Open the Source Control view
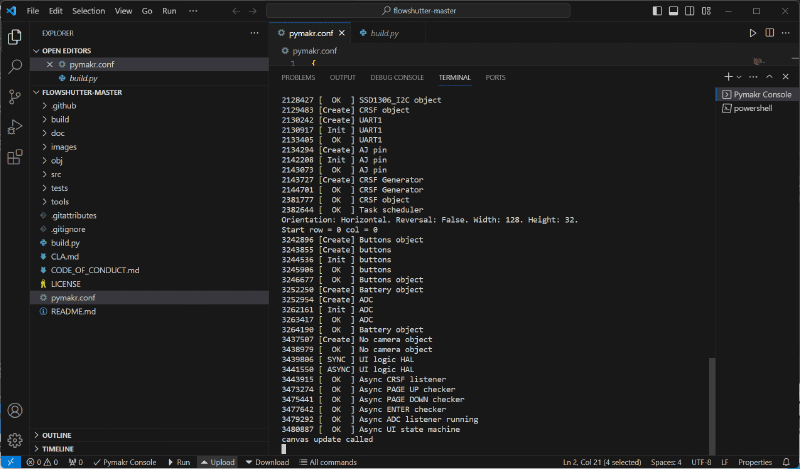 coord(15,97)
